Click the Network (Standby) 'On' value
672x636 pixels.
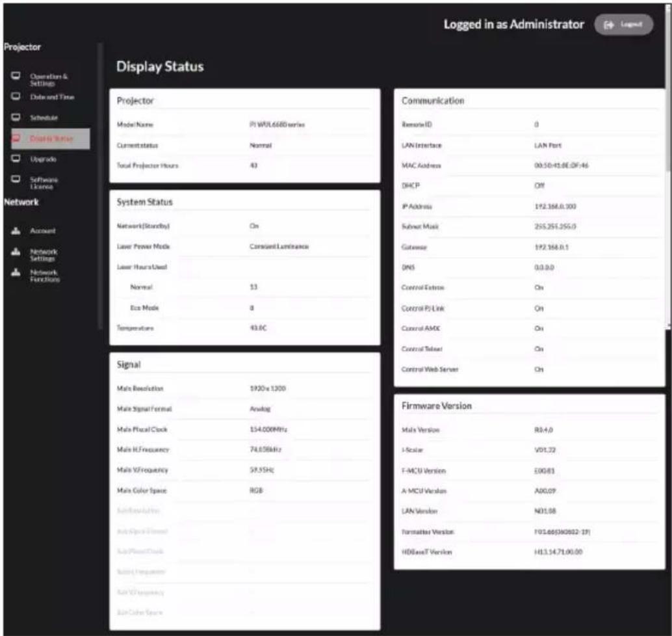tap(254, 226)
